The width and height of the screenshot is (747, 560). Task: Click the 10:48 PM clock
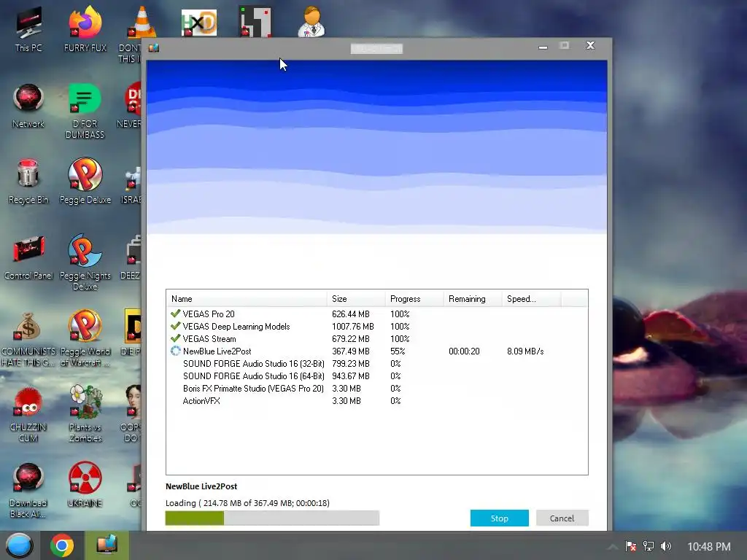[709, 547]
